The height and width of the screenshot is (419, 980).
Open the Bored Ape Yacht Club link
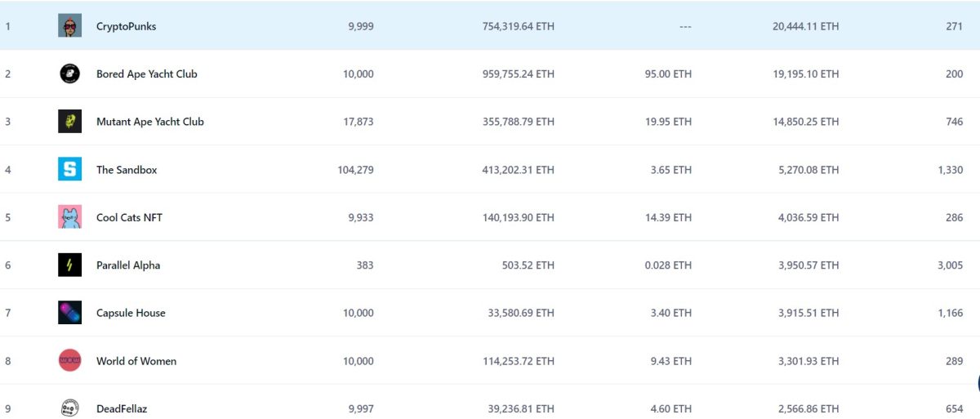146,74
